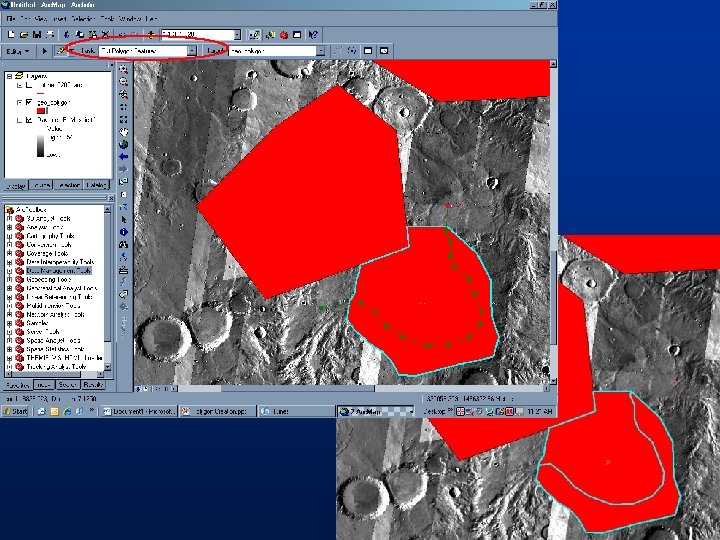Open the Task dropdown list
This screenshot has height=540, width=720.
click(x=192, y=51)
